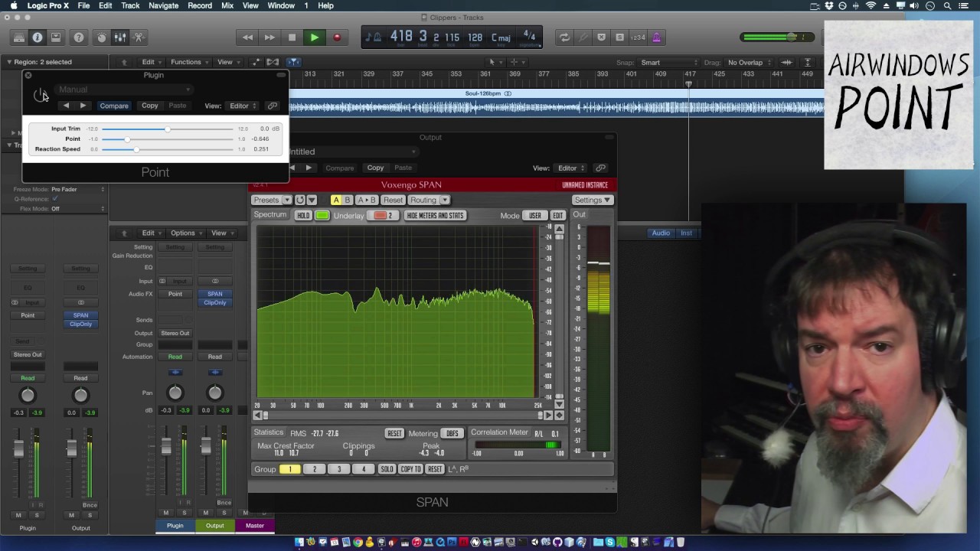Toggle Cycle mode button
The image size is (980, 551).
pyautogui.click(x=564, y=37)
